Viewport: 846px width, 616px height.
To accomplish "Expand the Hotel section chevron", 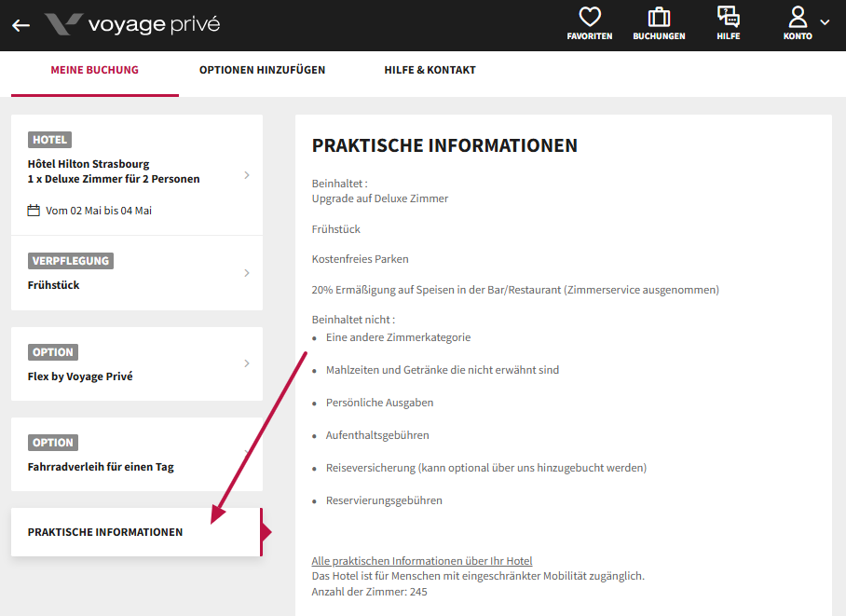I will (x=246, y=175).
